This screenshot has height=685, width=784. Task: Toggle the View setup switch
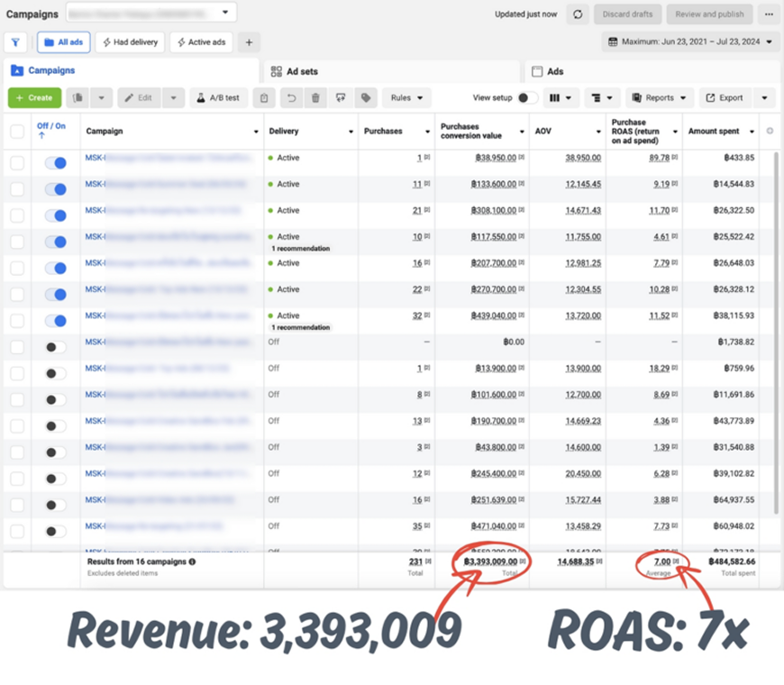pyautogui.click(x=527, y=98)
